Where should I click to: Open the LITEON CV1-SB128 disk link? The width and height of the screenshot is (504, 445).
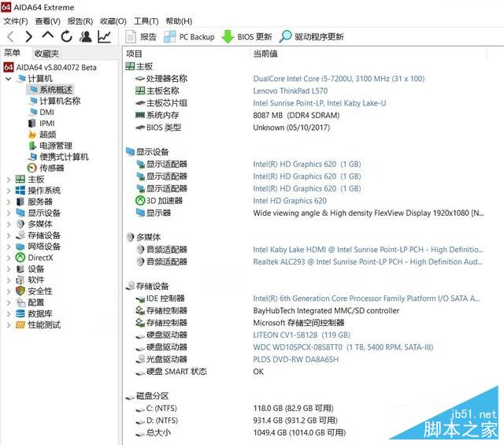coord(302,335)
